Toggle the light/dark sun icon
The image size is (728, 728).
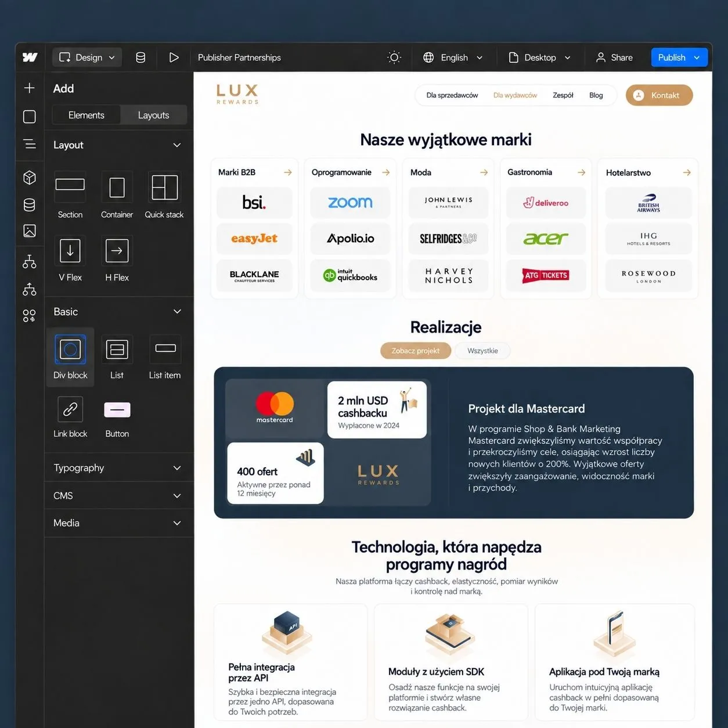(394, 57)
